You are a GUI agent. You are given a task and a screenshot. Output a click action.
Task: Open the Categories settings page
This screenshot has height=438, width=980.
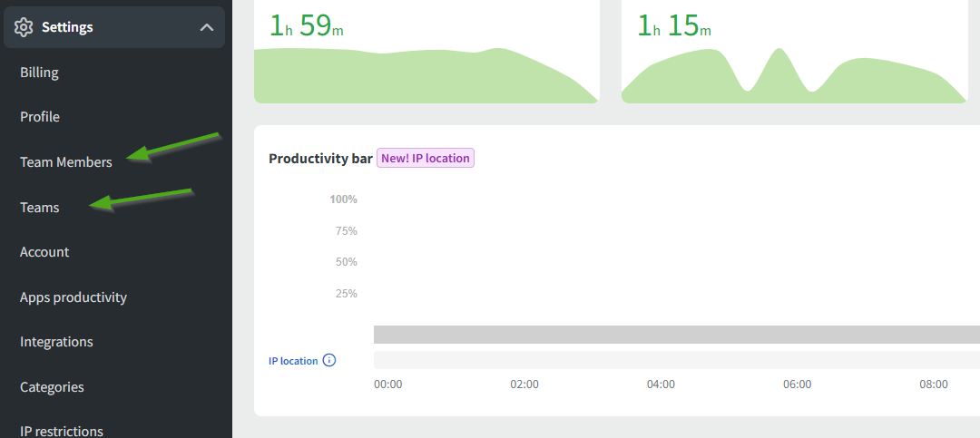pos(52,387)
